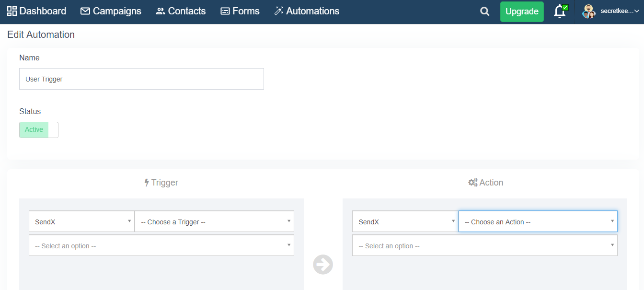Click the Automations magic wand icon
Image resolution: width=644 pixels, height=290 pixels.
[x=279, y=11]
